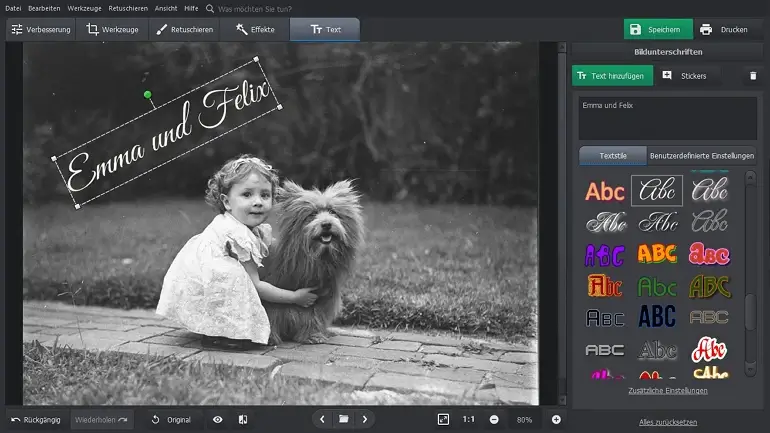Screen dimensions: 770x433
Task: Choose the grey serif Abc text style
Action: pyautogui.click(x=658, y=350)
